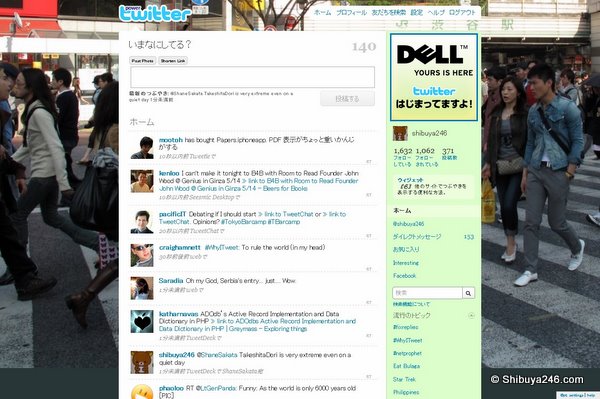Open phaoloo's smiley face avatar
This screenshot has height=399, width=600.
[142, 392]
